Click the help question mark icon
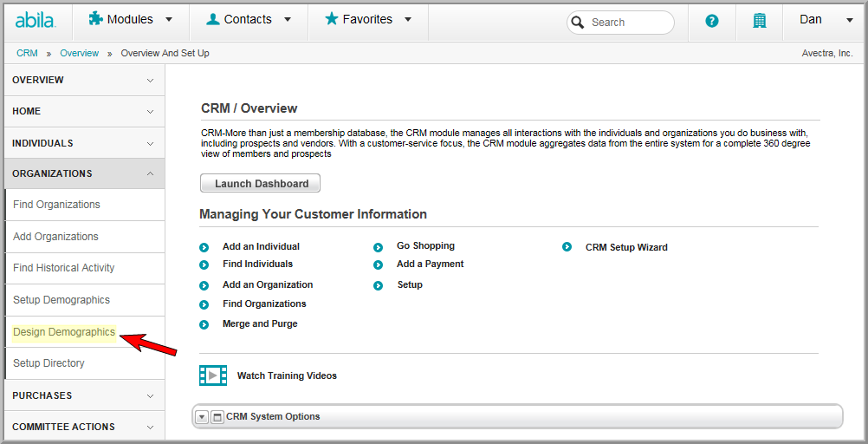Screen dimensions: 868x444 [712, 22]
